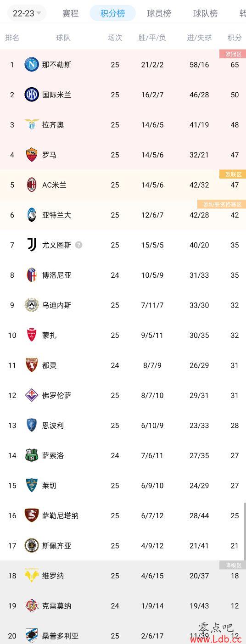Click the Lazio (拉齐奥) eagle crest

click(x=32, y=125)
